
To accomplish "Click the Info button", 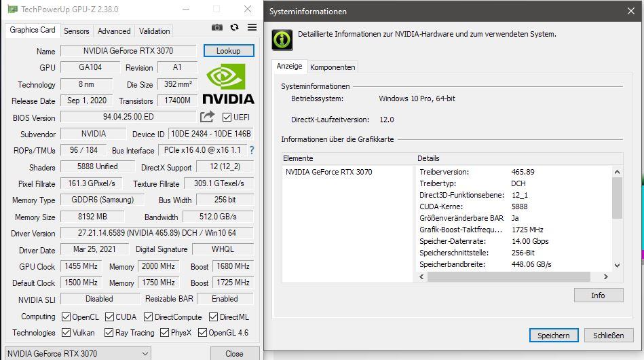I will tap(599, 295).
